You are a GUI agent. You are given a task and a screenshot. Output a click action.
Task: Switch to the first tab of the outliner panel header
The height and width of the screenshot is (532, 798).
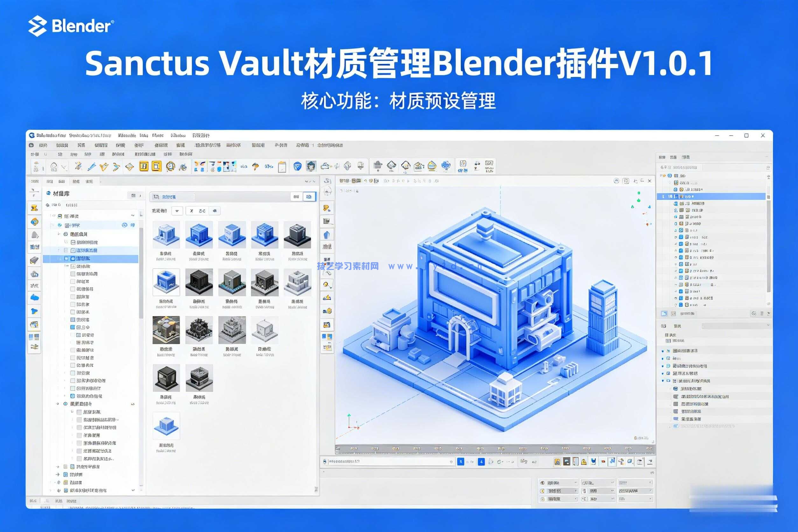coord(661,157)
